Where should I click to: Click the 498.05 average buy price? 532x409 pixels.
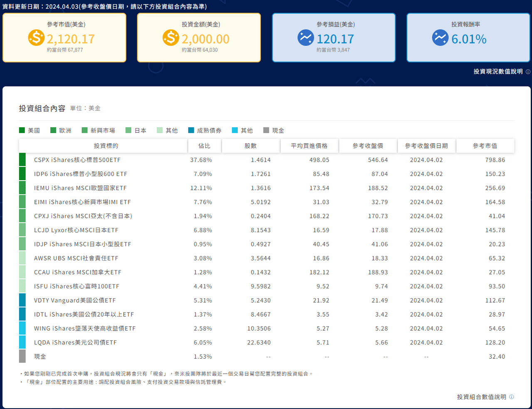point(319,160)
